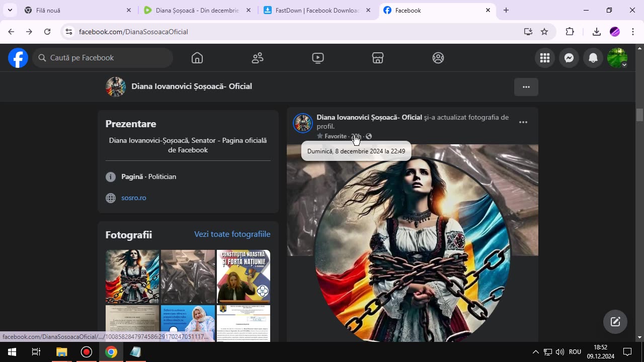Viewport: 644px width, 362px height.
Task: Open the woman in white headscarf thumbnail
Action: tap(188, 323)
